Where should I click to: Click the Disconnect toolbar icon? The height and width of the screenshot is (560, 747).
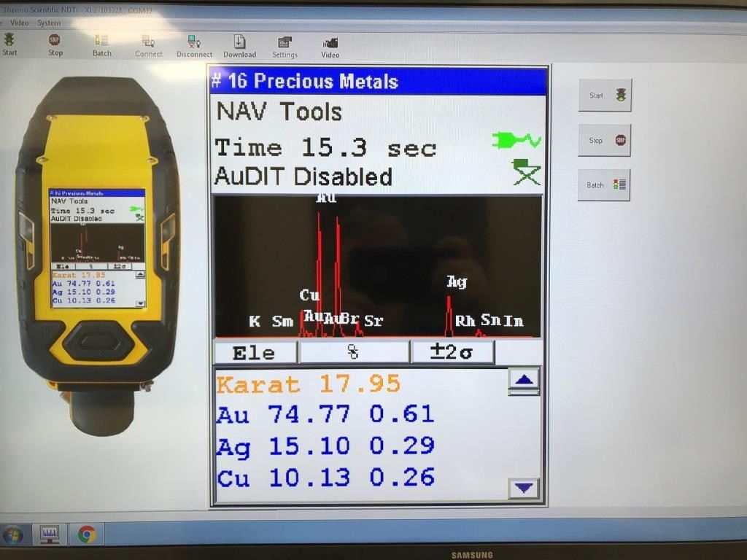coord(194,47)
